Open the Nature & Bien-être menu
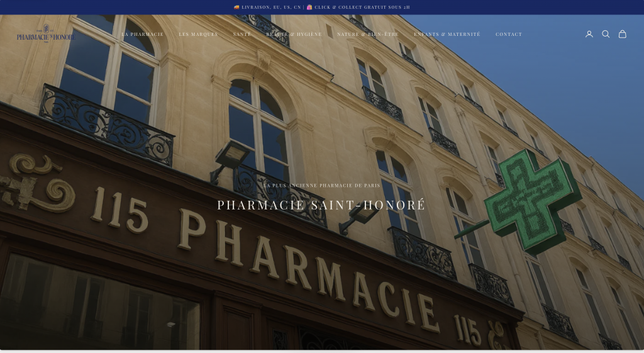Viewport: 644px width, 353px height. pyautogui.click(x=368, y=34)
